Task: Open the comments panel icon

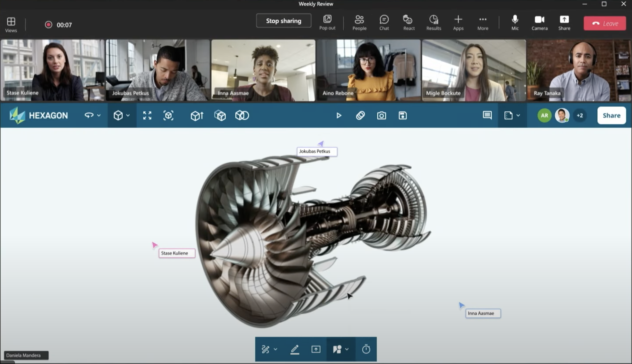Action: (x=487, y=115)
